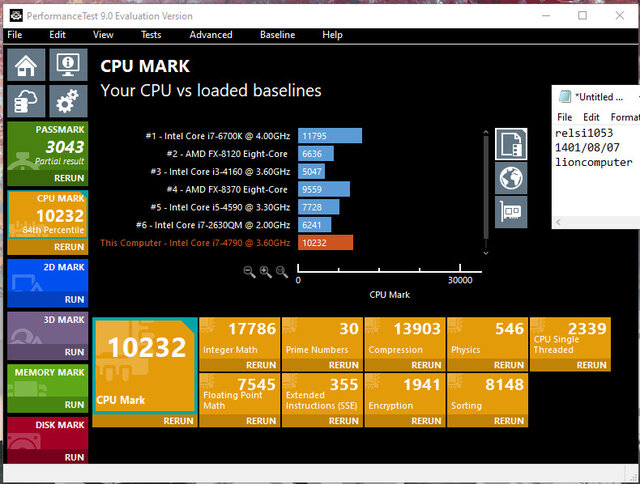The height and width of the screenshot is (484, 640).
Task: Run the Disk Mark test
Action: click(x=74, y=457)
